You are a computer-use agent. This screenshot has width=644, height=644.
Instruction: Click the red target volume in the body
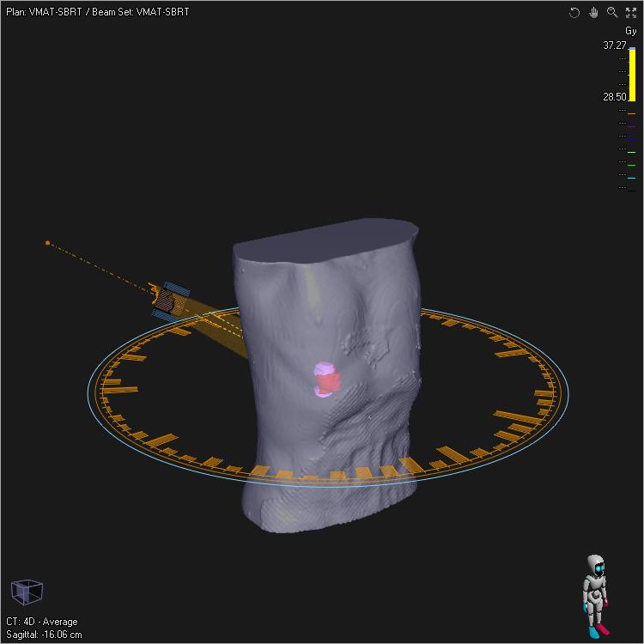pyautogui.click(x=330, y=382)
